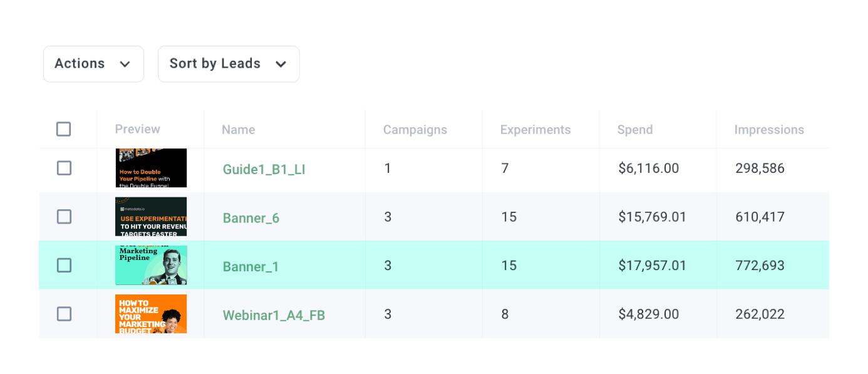Open the Guide1_B1_LI creative link
The height and width of the screenshot is (374, 868).
click(x=264, y=169)
